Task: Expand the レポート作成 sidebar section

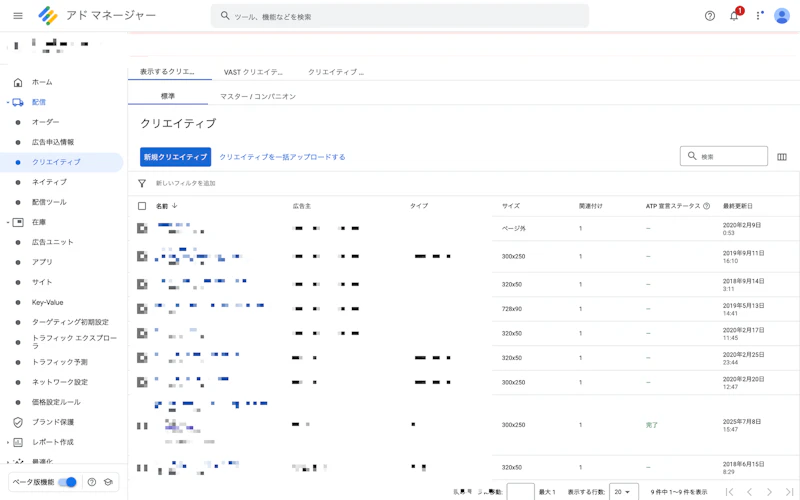Action: pos(8,443)
